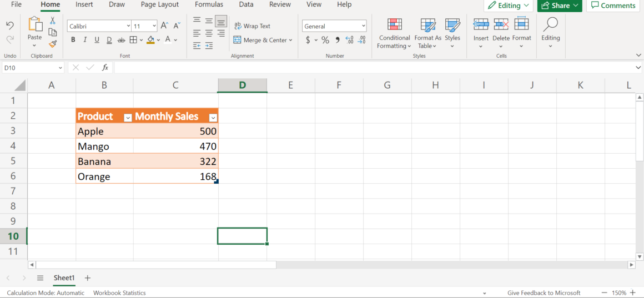This screenshot has width=644, height=298.
Task: Apply Percent Style format
Action: click(325, 40)
